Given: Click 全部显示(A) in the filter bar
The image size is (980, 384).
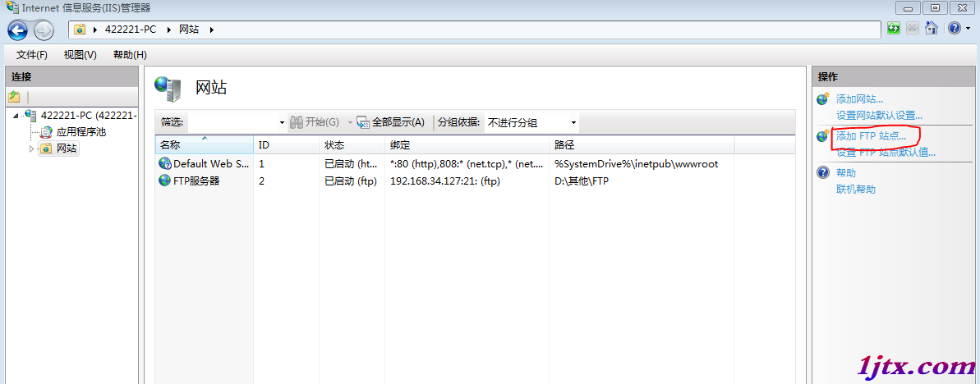Looking at the screenshot, I should [x=391, y=122].
